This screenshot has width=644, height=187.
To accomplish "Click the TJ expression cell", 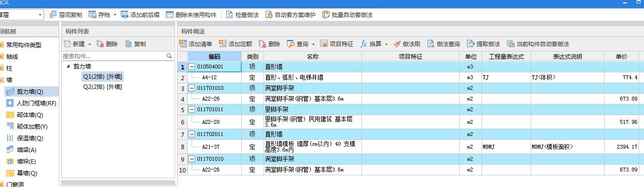I will [x=506, y=77].
